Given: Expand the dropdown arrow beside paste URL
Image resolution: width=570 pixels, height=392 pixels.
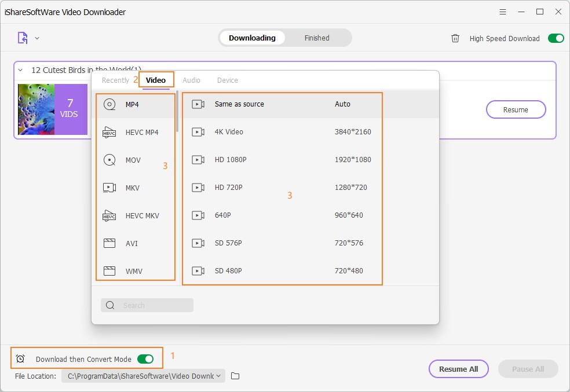Looking at the screenshot, I should pyautogui.click(x=37, y=38).
